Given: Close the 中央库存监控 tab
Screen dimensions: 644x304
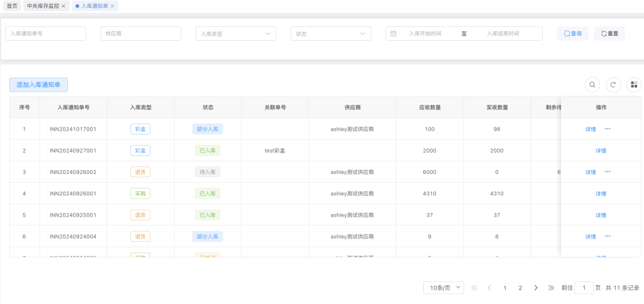Looking at the screenshot, I should click(64, 6).
